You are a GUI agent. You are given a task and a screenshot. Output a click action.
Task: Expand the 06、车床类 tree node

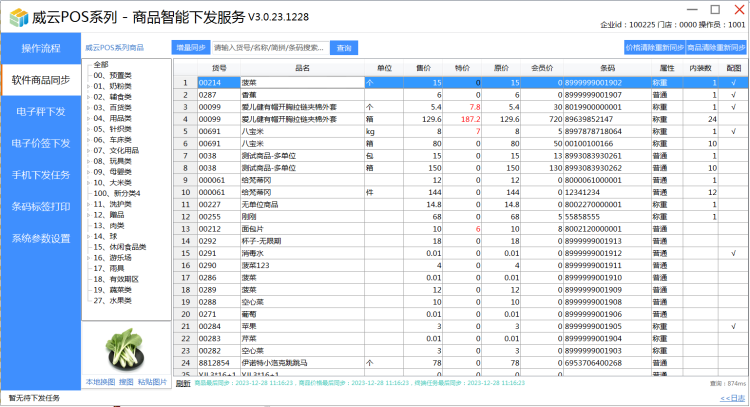tap(87, 140)
